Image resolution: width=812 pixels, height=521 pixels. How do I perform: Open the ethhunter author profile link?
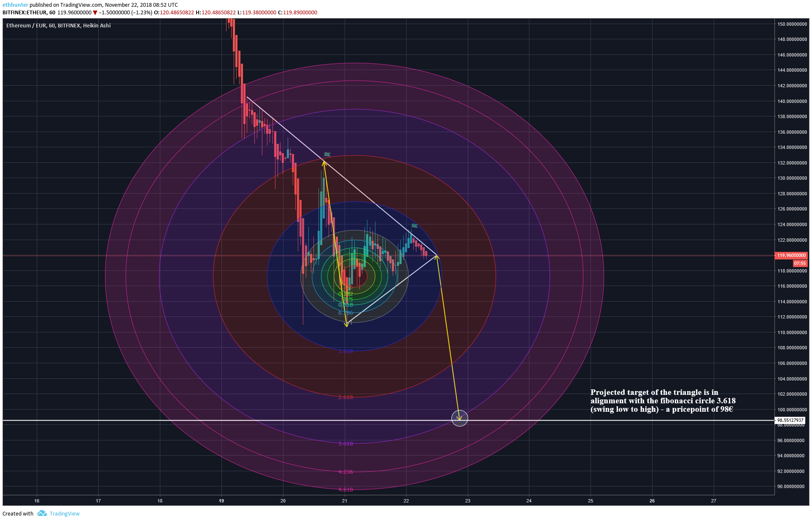click(x=15, y=5)
